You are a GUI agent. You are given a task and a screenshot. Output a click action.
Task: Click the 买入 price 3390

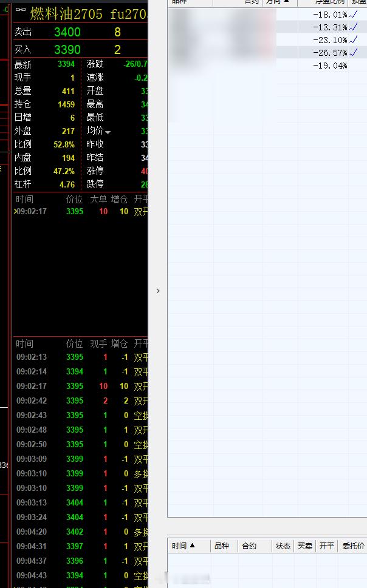pyautogui.click(x=67, y=50)
